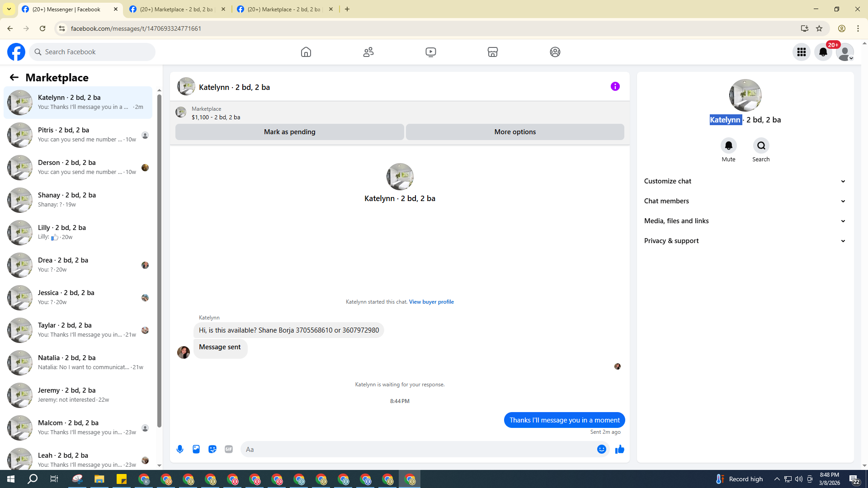The height and width of the screenshot is (488, 868).
Task: Toggle the purple conversation info button
Action: (615, 86)
